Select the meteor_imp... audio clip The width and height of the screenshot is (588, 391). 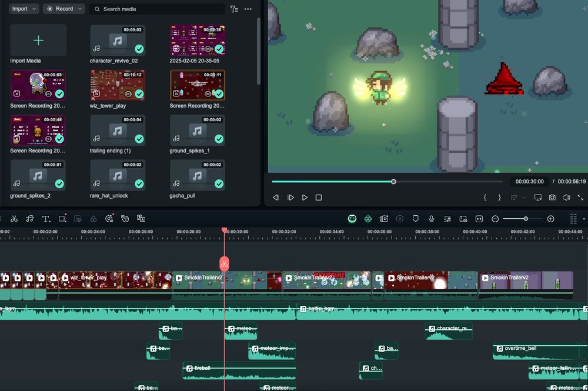pos(272,351)
